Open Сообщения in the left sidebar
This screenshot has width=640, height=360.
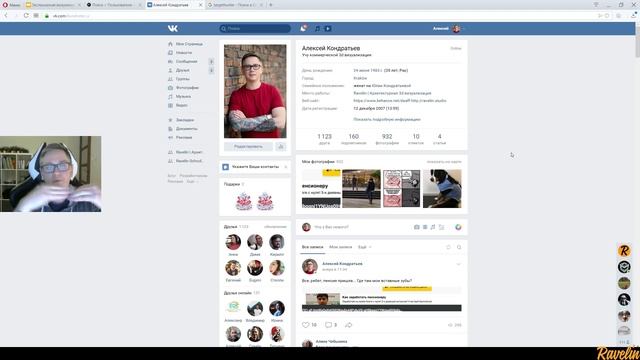(x=187, y=61)
